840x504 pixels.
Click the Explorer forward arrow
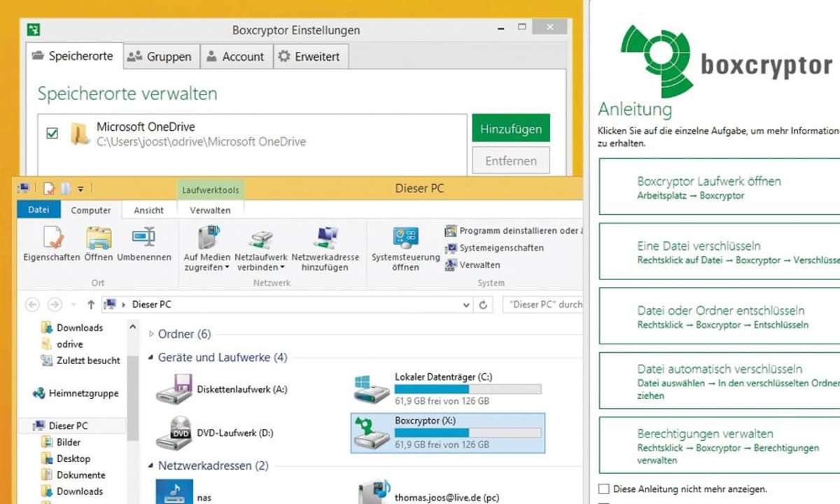pyautogui.click(x=55, y=304)
